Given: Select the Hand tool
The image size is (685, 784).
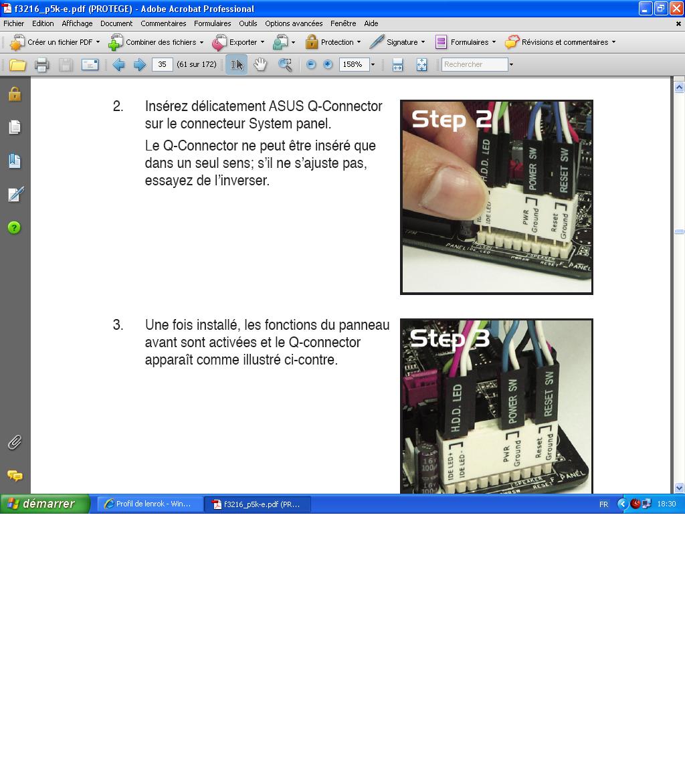Looking at the screenshot, I should [x=260, y=65].
